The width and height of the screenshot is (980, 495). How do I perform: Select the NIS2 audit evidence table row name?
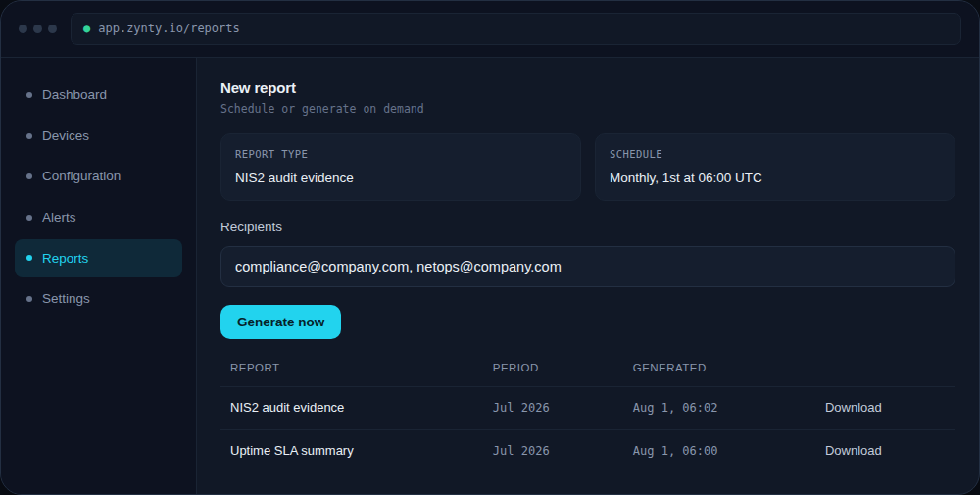(x=287, y=408)
